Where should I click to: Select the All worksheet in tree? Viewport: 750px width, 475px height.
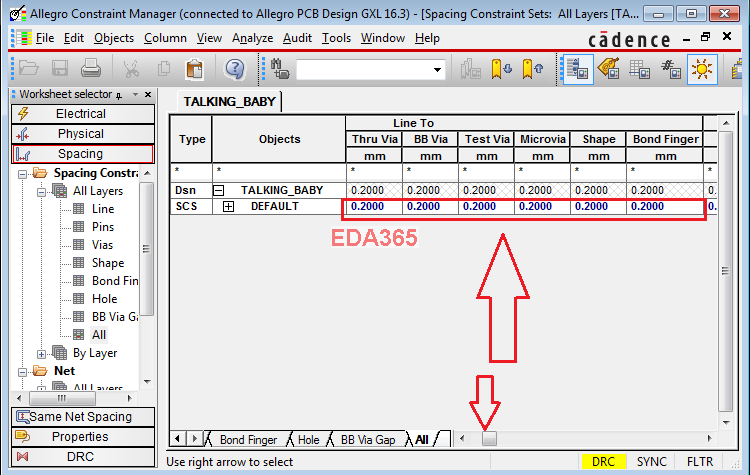click(x=99, y=335)
